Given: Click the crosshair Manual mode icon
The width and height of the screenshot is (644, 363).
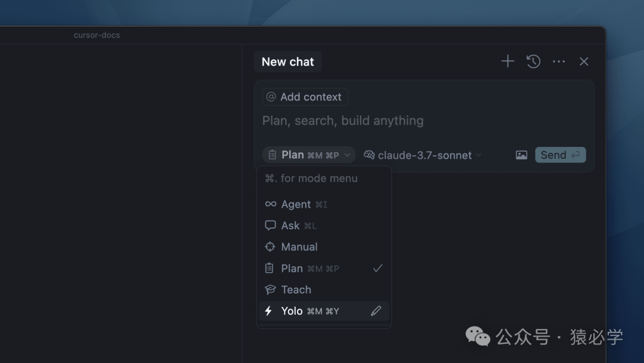Looking at the screenshot, I should 270,247.
